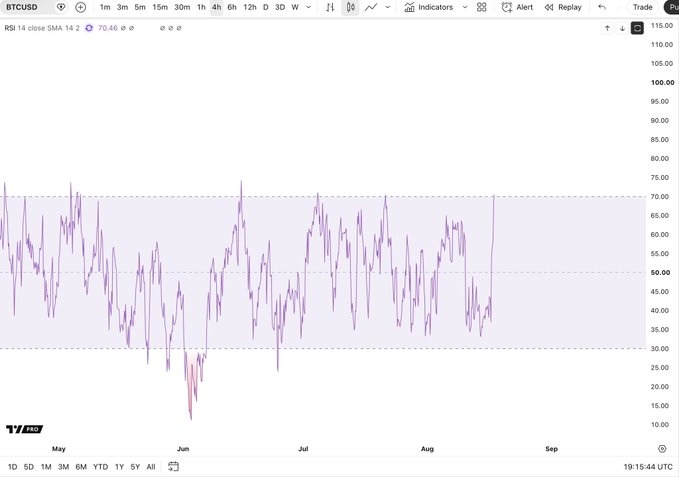The image size is (679, 477).
Task: Select the 6h timeframe
Action: pyautogui.click(x=232, y=7)
